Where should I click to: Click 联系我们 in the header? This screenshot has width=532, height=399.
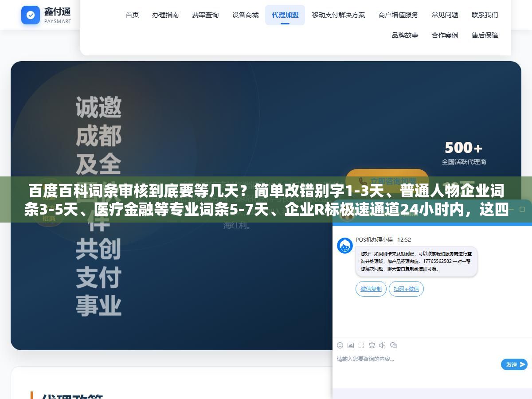point(485,15)
